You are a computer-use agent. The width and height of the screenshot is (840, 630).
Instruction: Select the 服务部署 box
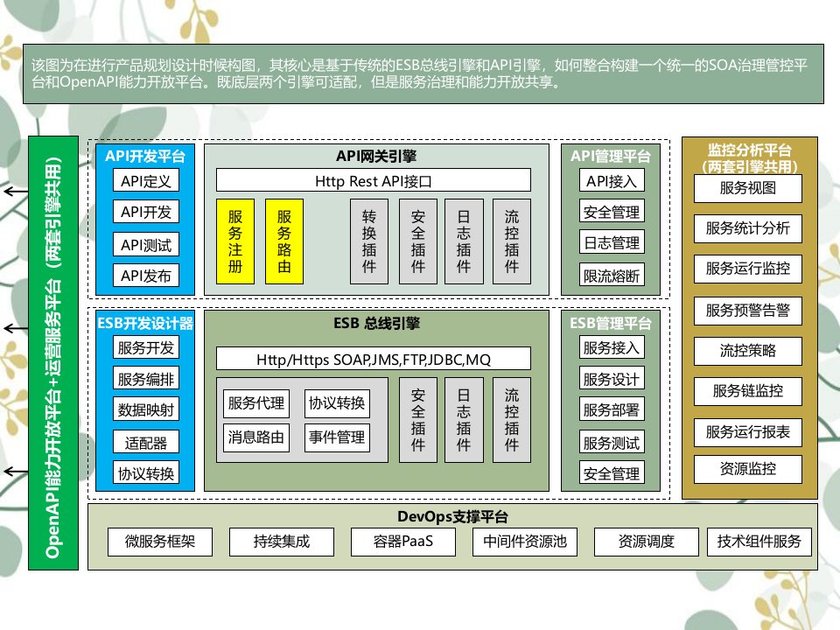click(x=612, y=409)
